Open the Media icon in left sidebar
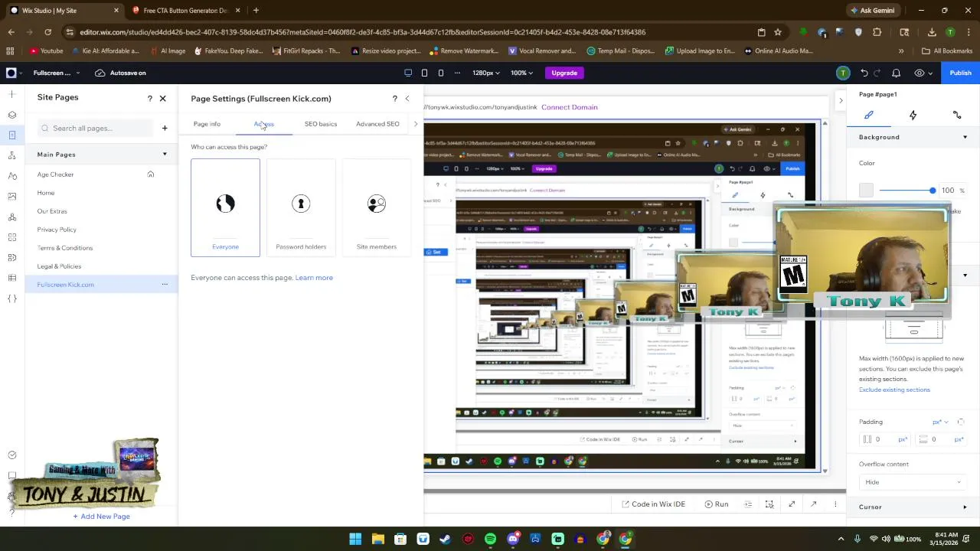The image size is (980, 551). [11, 196]
